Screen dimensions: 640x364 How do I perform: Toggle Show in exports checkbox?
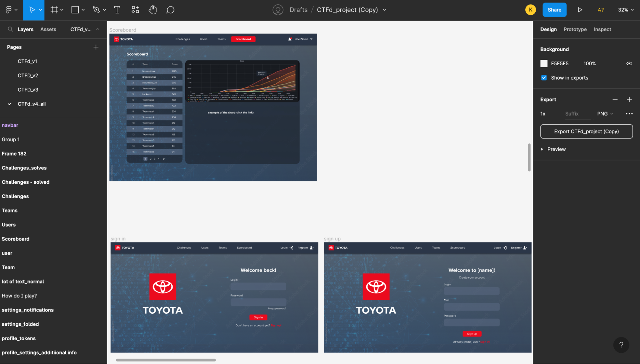tap(544, 78)
